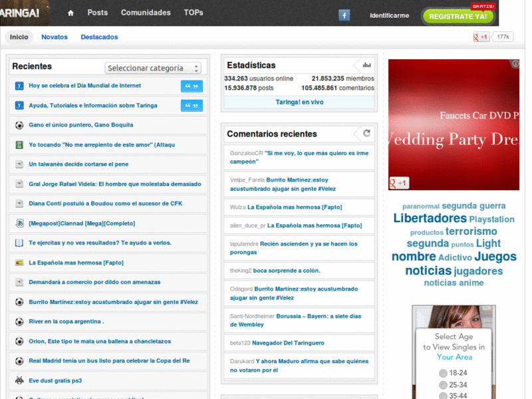
Task: Click the flag icon beside La Española post
Action: (x=19, y=263)
